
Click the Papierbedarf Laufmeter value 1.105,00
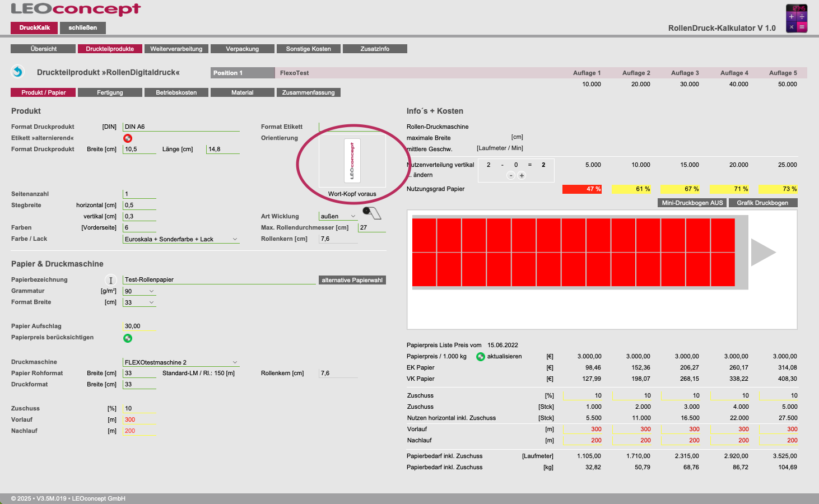click(589, 456)
